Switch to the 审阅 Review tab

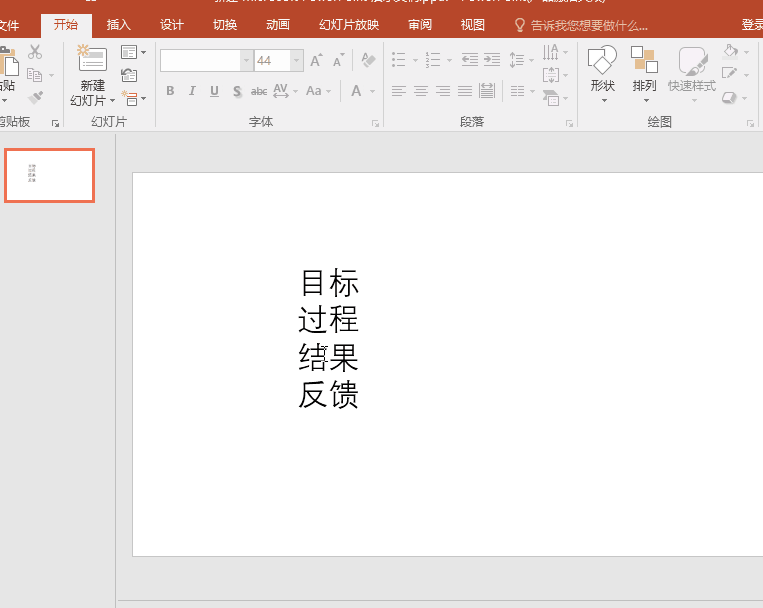419,25
